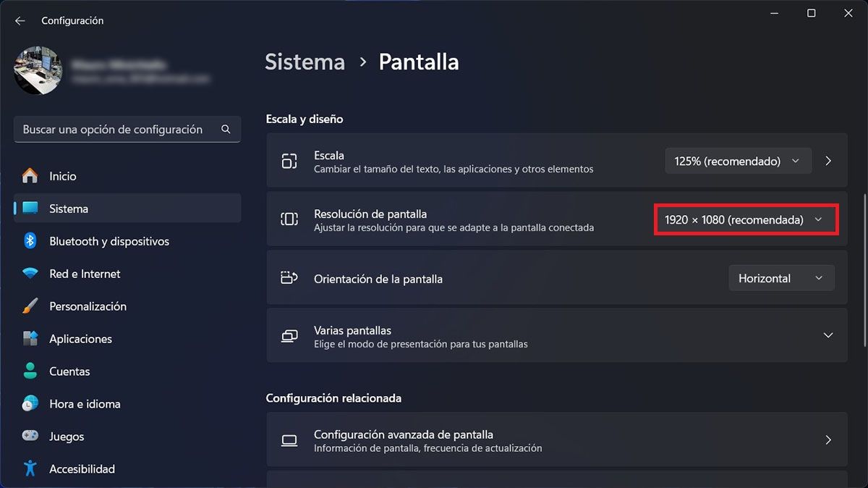The height and width of the screenshot is (488, 868).
Task: Select the Bluetooth y dispositivos icon
Action: 30,241
